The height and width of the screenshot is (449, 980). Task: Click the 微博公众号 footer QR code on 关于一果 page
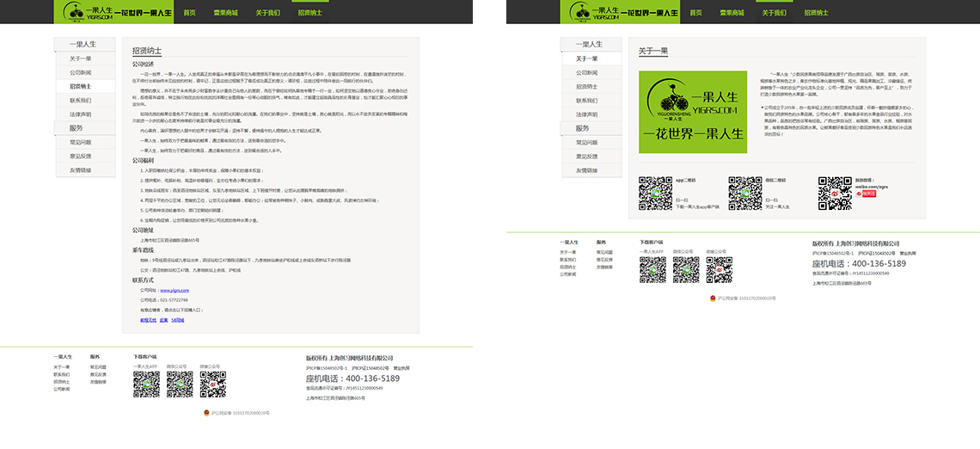(719, 269)
